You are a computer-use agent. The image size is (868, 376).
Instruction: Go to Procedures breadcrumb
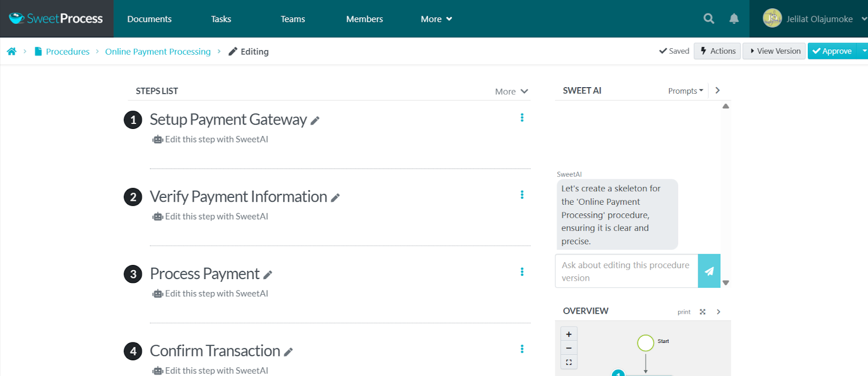point(67,51)
